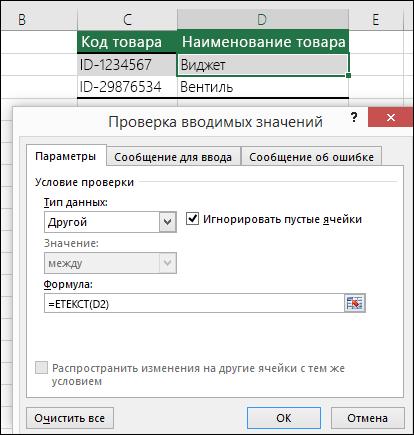This screenshot has height=435, width=414.
Task: Expand the Значение dropdown showing между
Action: (x=168, y=263)
